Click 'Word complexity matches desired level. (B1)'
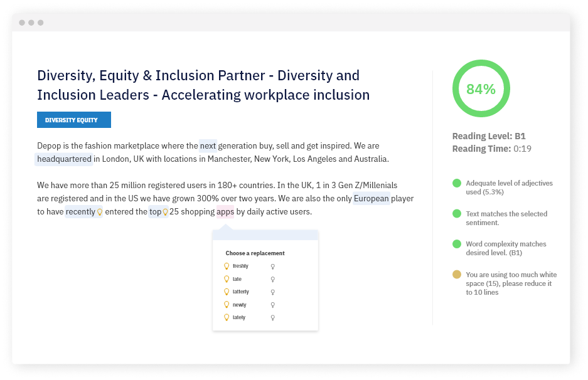Screen dimensions: 588x380 [506, 248]
